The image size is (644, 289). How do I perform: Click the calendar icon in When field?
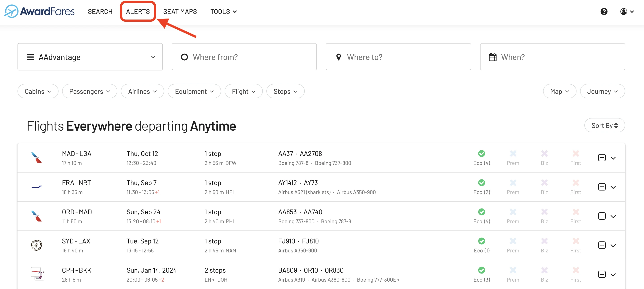pos(492,57)
